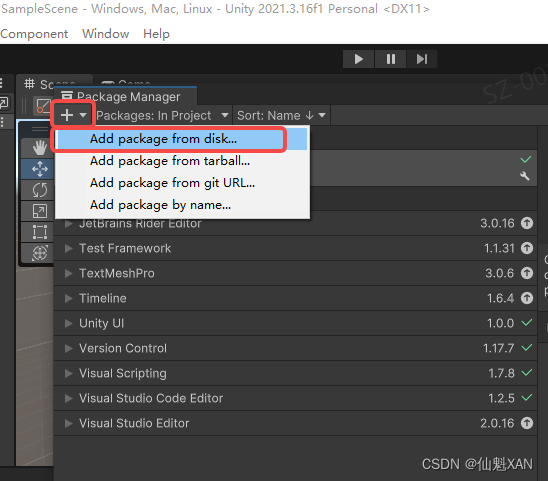Click installed checkmark for Visual Studio Code Editor

coord(527,397)
